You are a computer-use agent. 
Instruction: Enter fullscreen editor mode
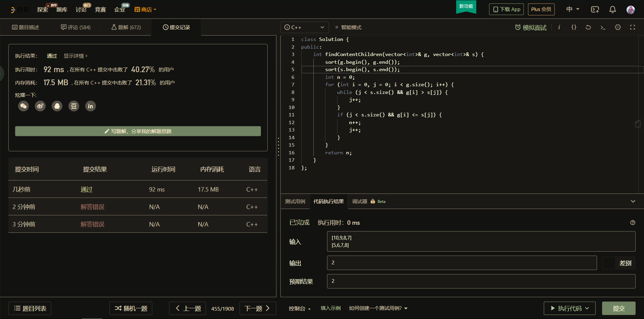[x=633, y=27]
